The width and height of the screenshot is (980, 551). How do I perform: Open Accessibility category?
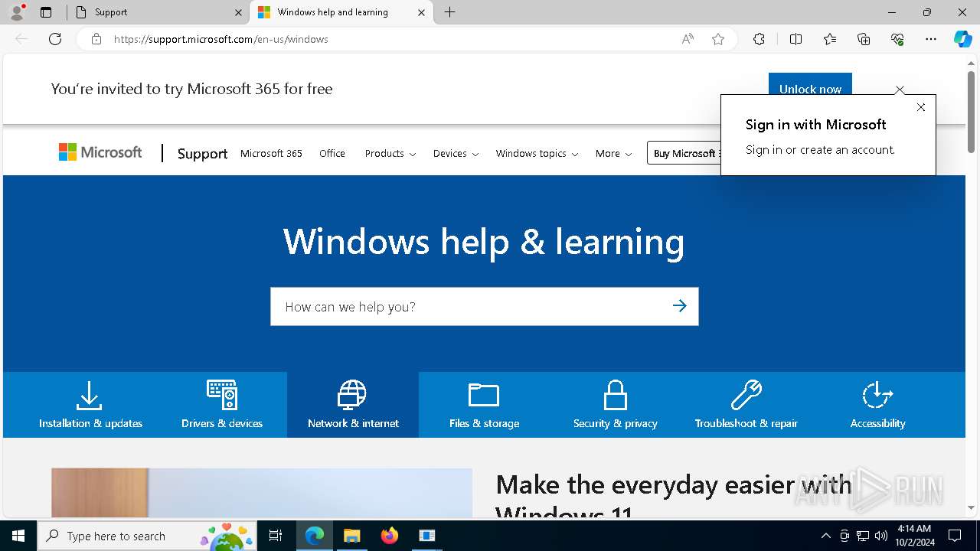tap(877, 405)
